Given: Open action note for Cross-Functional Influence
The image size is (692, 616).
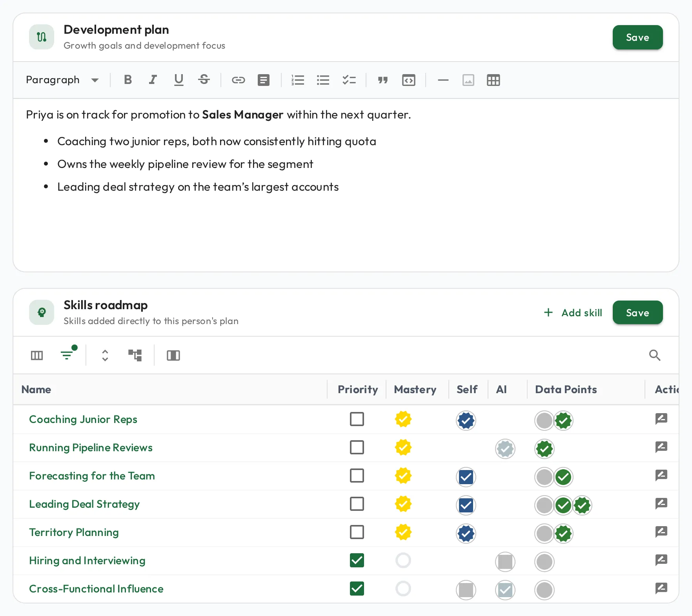Looking at the screenshot, I should point(661,588).
